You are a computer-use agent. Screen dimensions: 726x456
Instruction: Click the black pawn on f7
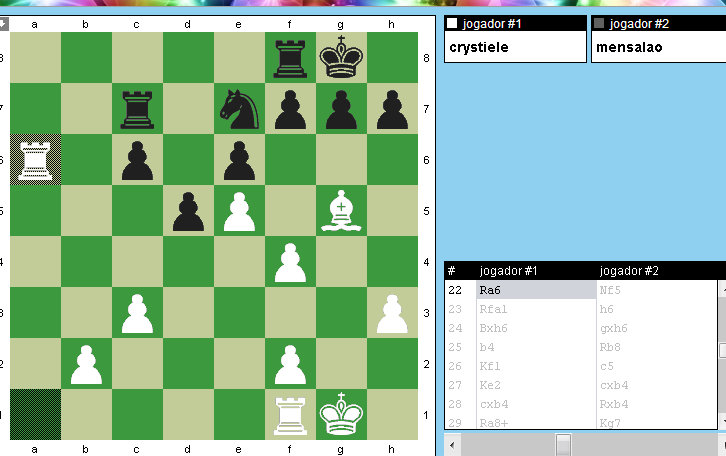[290, 109]
